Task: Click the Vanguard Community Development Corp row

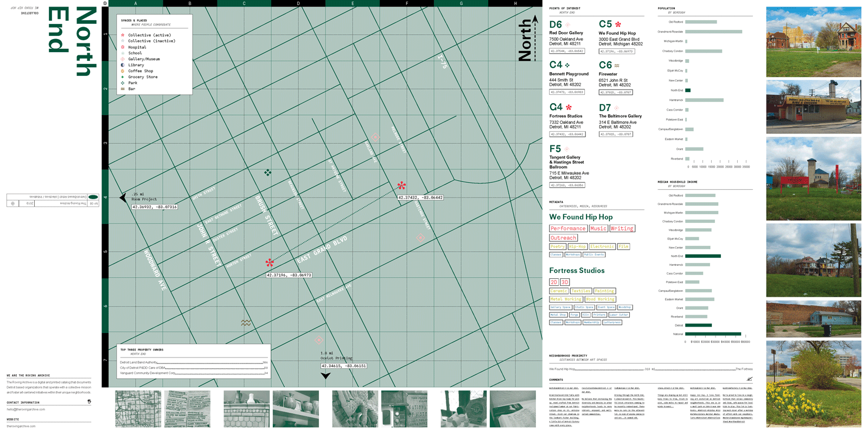Action: click(x=194, y=373)
